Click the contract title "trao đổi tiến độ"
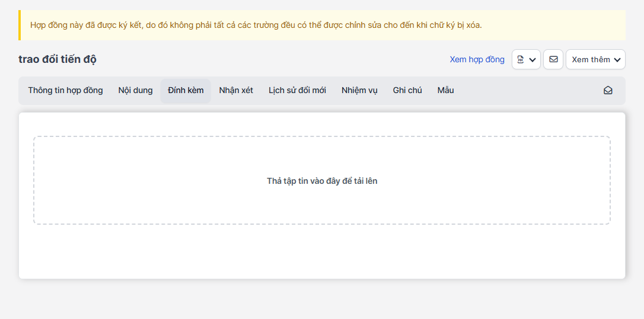Viewport: 644px width, 319px height. coord(58,59)
